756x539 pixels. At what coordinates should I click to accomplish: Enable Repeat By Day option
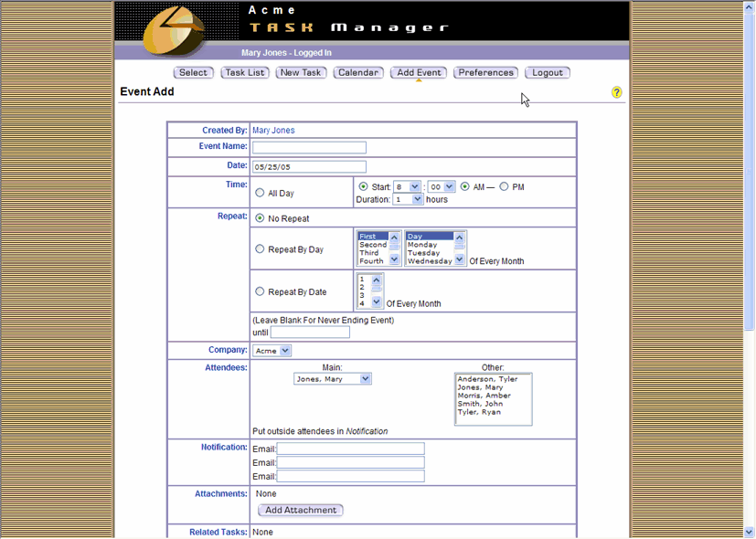pos(260,249)
